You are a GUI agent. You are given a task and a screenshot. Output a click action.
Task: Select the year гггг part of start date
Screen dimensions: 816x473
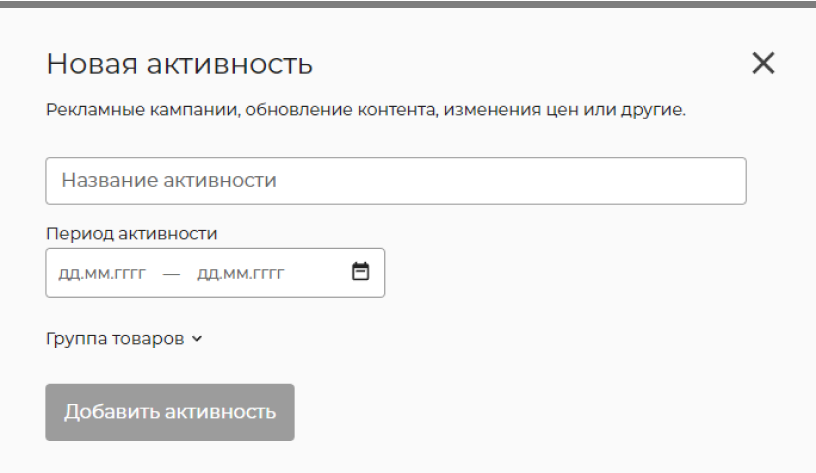pyautogui.click(x=130, y=274)
